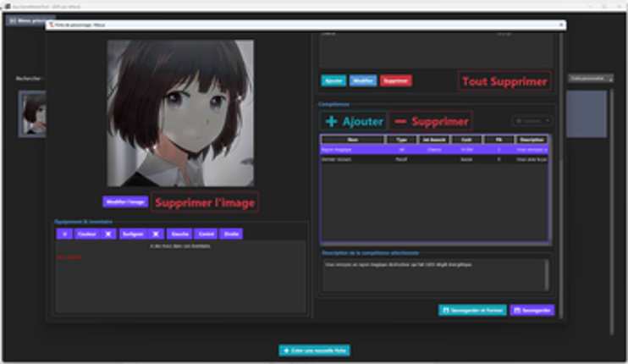Add a skill with the plus Ajouter button
The image size is (628, 364).
[354, 121]
